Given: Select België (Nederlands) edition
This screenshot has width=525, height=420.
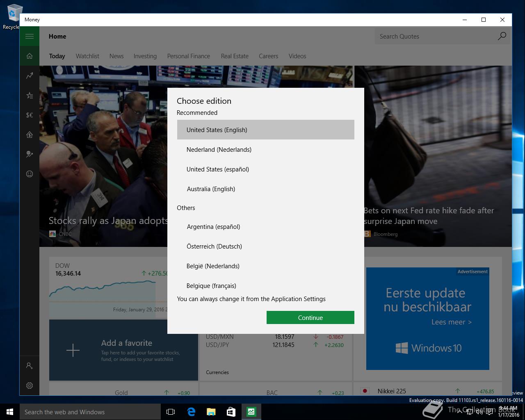Looking at the screenshot, I should pos(266,266).
